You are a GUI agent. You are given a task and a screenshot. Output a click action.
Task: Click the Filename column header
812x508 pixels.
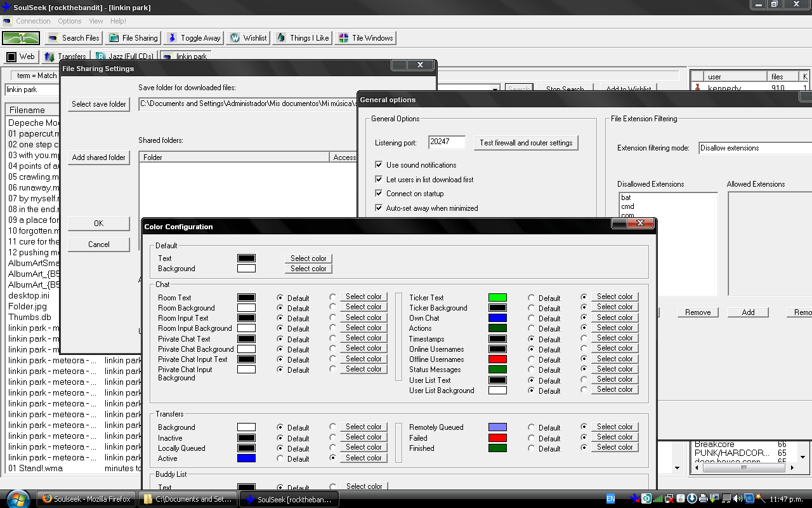(x=32, y=110)
